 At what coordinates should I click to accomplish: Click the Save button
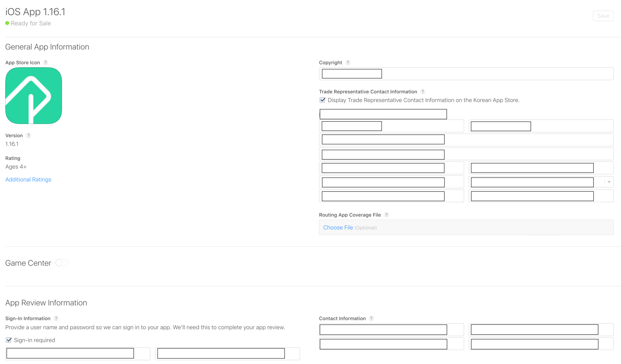pos(603,16)
